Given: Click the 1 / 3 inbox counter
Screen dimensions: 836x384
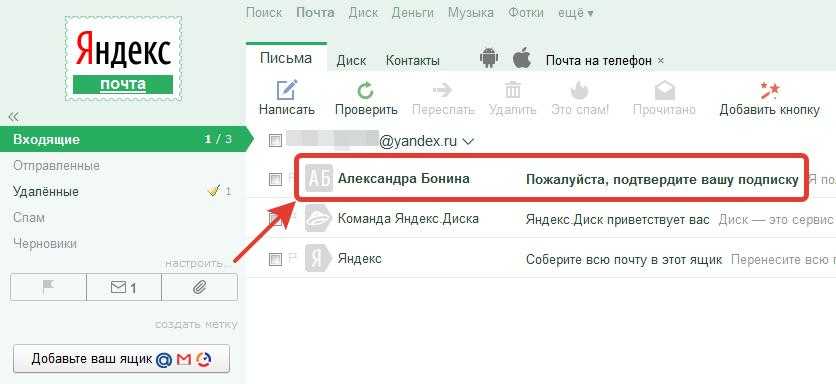Looking at the screenshot, I should 218,140.
